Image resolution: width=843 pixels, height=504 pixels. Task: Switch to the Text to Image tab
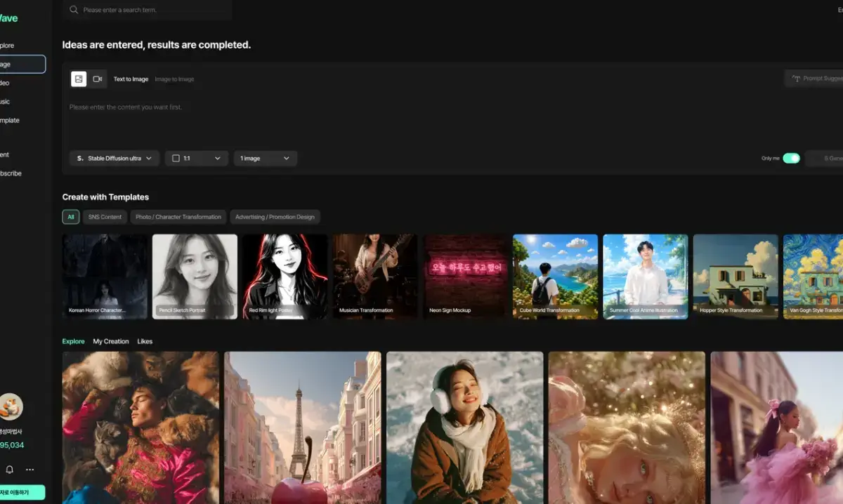tap(131, 79)
